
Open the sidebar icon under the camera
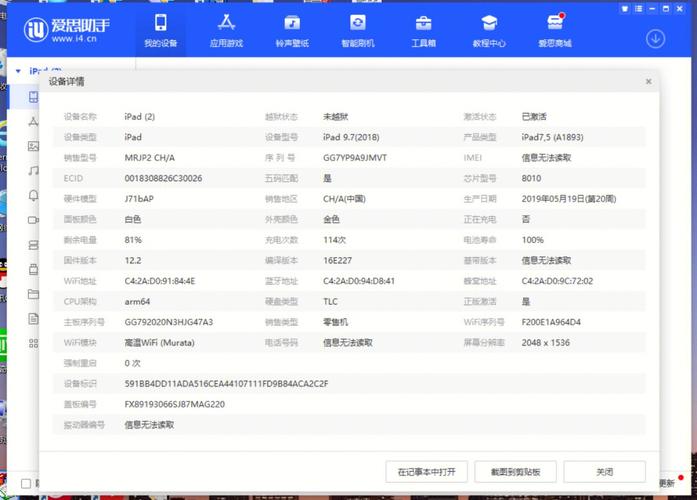[33, 245]
